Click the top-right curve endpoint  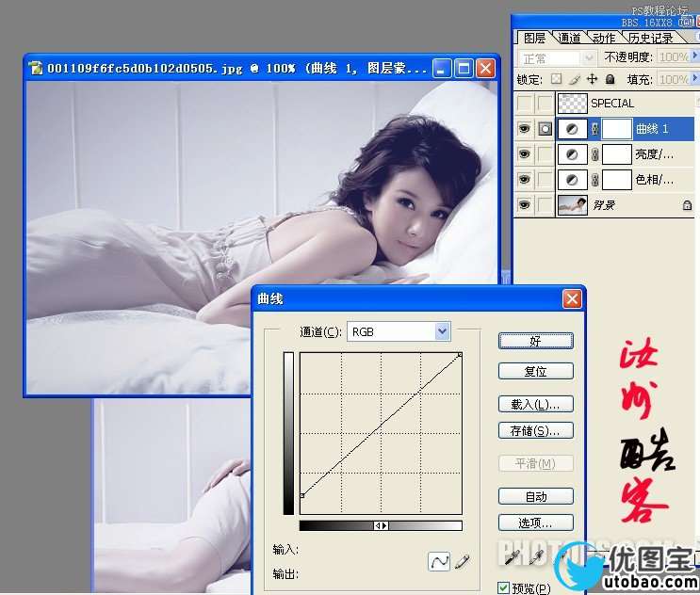(x=460, y=355)
